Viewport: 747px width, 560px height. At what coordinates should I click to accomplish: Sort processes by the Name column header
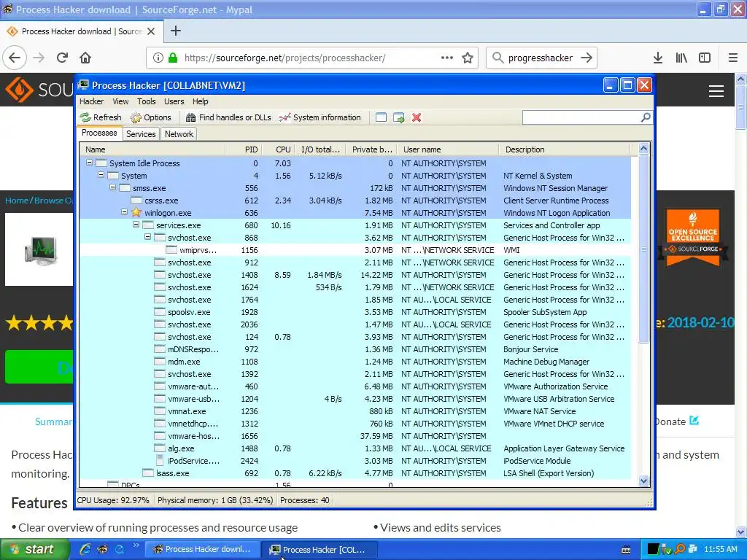point(152,149)
